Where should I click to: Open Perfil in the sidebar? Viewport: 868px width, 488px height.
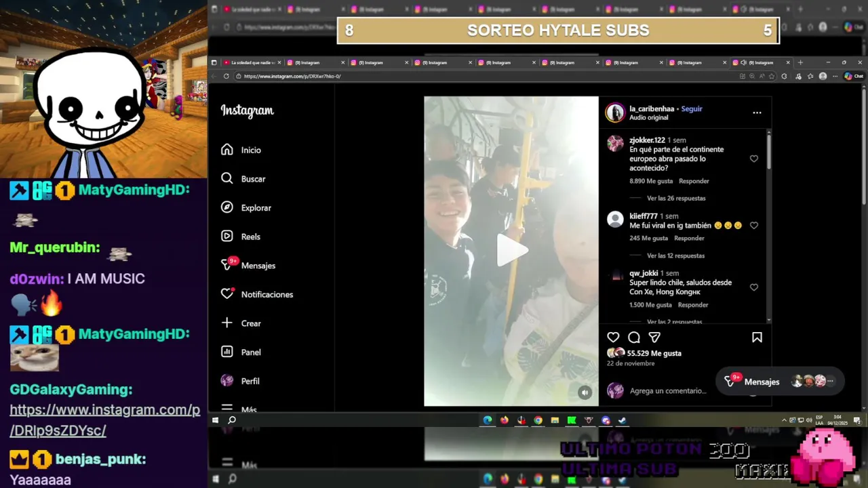coord(241,381)
